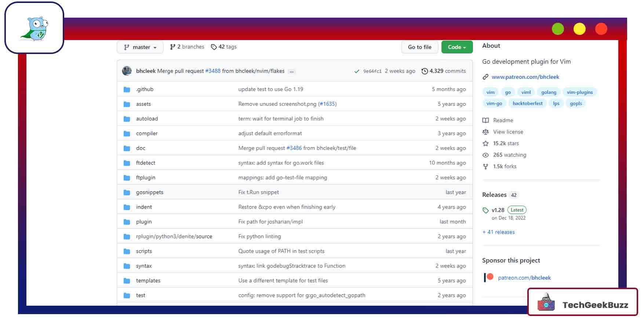
Task: Open the www.patreon.com/bhcleek link
Action: (525, 77)
